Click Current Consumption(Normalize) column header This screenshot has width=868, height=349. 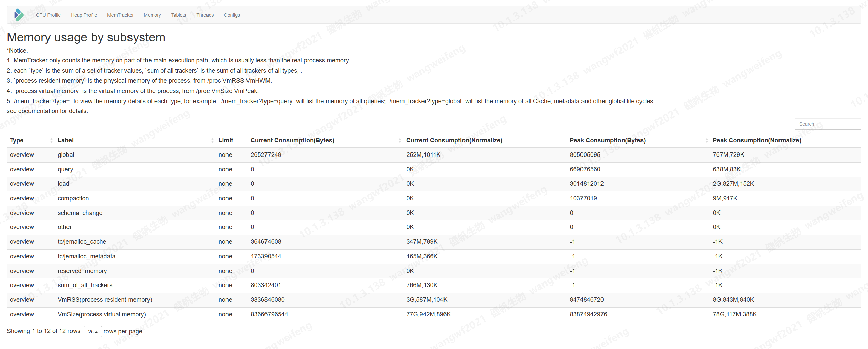(485, 140)
